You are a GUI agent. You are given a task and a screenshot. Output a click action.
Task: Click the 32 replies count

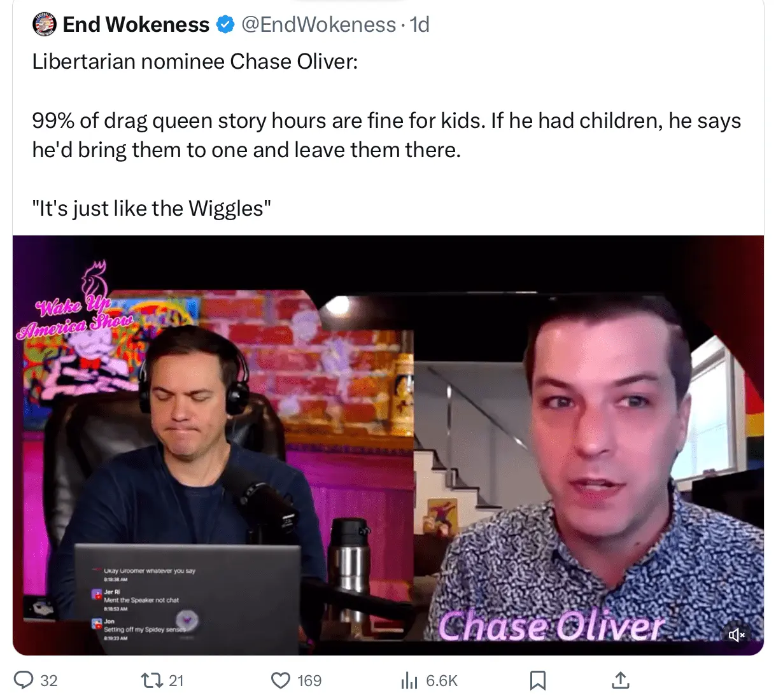tap(49, 681)
